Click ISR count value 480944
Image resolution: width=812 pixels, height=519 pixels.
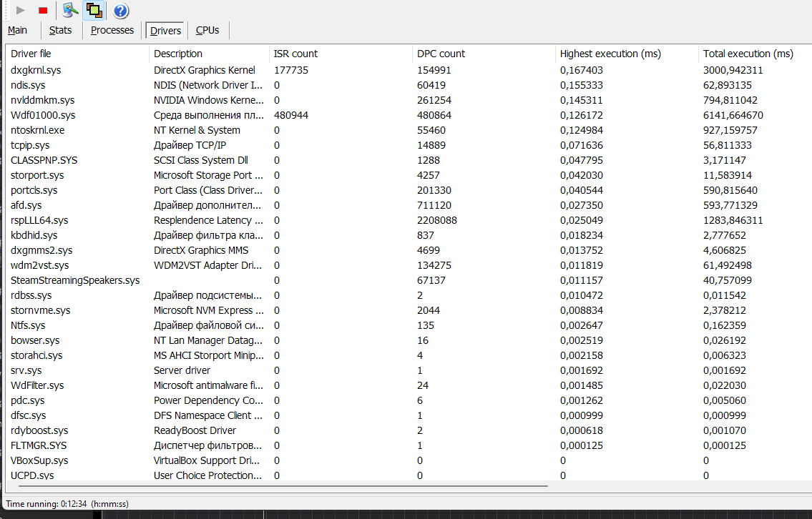[x=291, y=115]
